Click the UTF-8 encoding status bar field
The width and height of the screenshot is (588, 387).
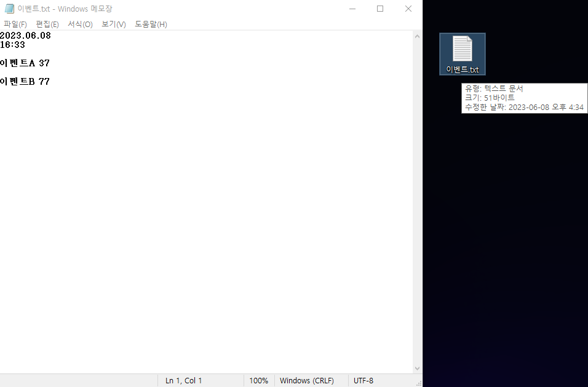(x=363, y=380)
